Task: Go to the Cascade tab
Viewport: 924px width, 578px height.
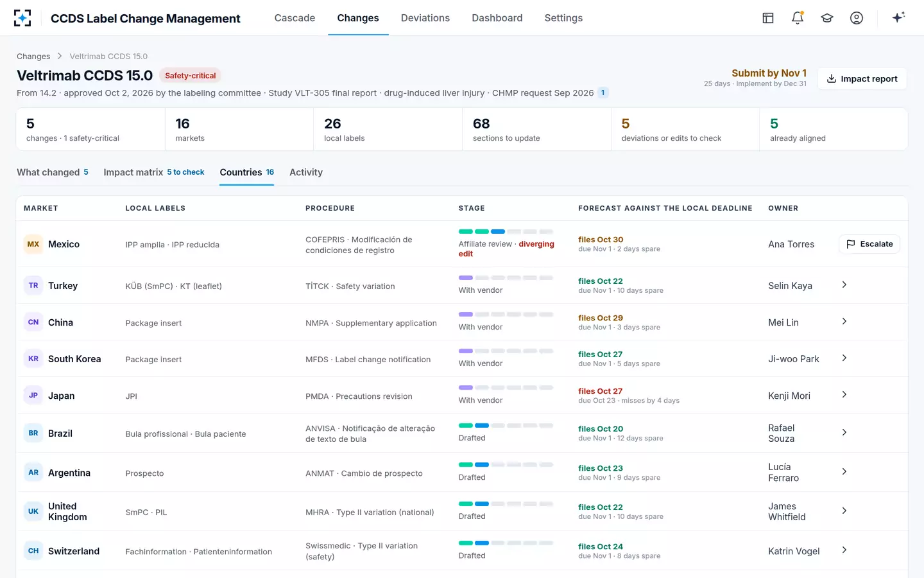Action: [x=295, y=18]
